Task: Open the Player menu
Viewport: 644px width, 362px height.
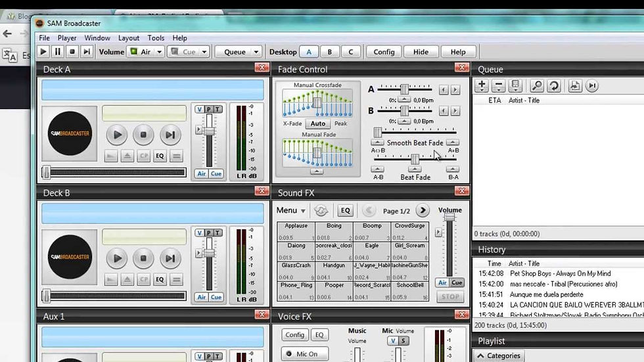Action: [x=67, y=37]
